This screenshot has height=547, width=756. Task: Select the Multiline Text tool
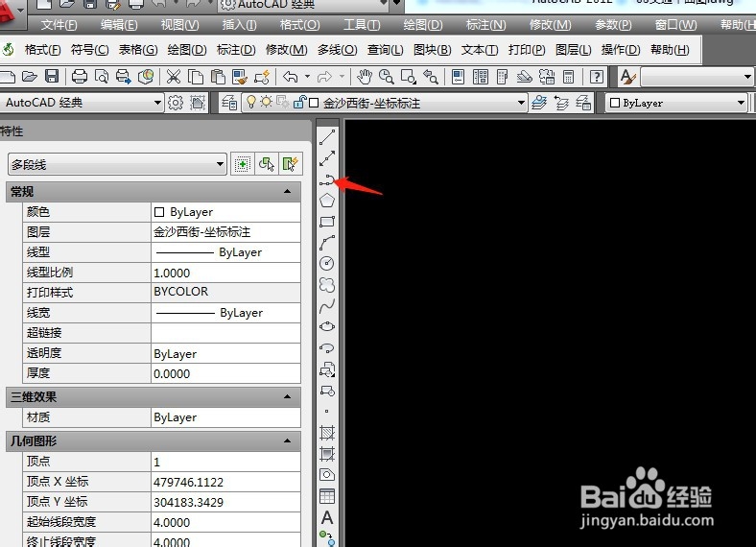point(327,517)
